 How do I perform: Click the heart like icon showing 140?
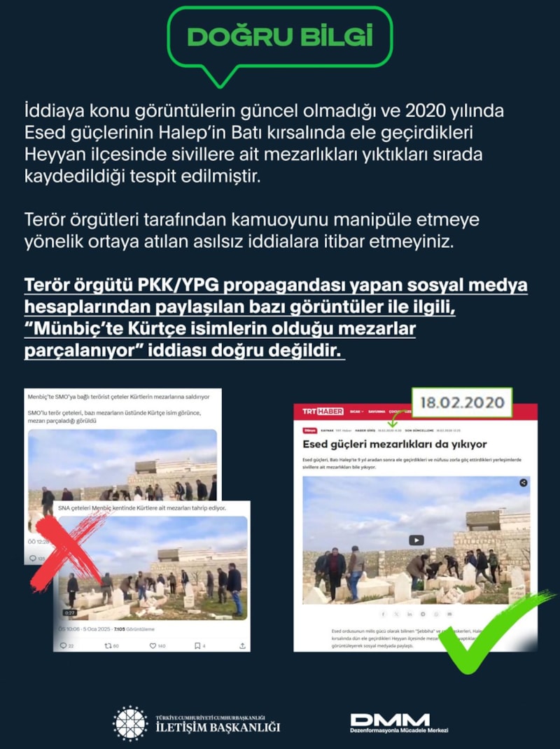pos(153,646)
